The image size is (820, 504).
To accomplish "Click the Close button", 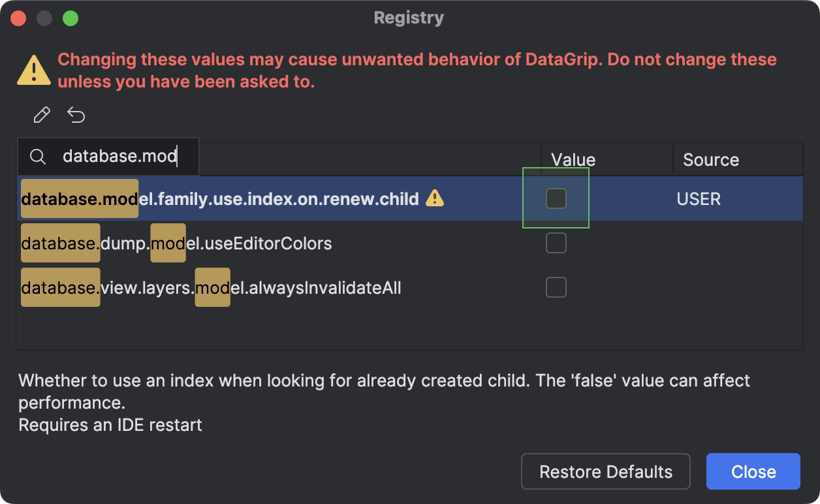I will click(x=753, y=471).
